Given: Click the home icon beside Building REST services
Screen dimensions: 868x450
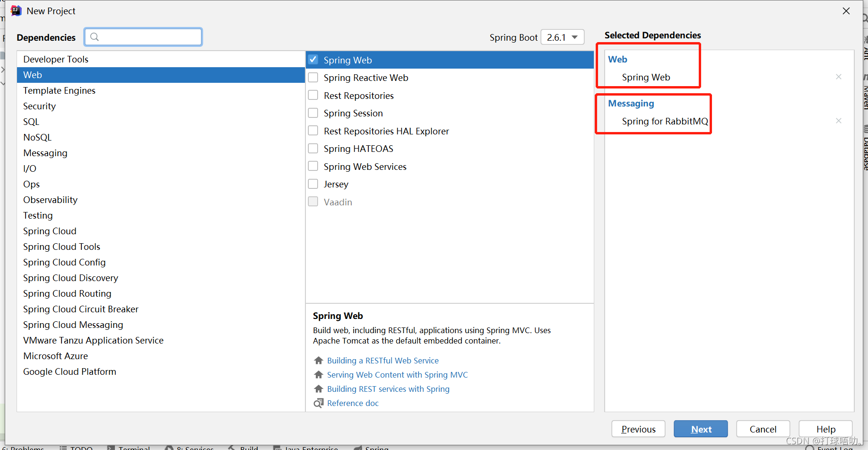Looking at the screenshot, I should pos(319,389).
